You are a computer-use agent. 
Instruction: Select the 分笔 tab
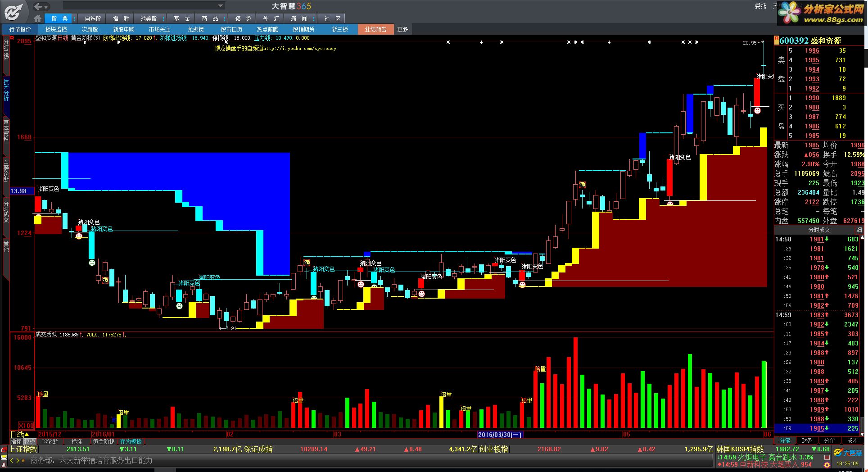click(785, 440)
